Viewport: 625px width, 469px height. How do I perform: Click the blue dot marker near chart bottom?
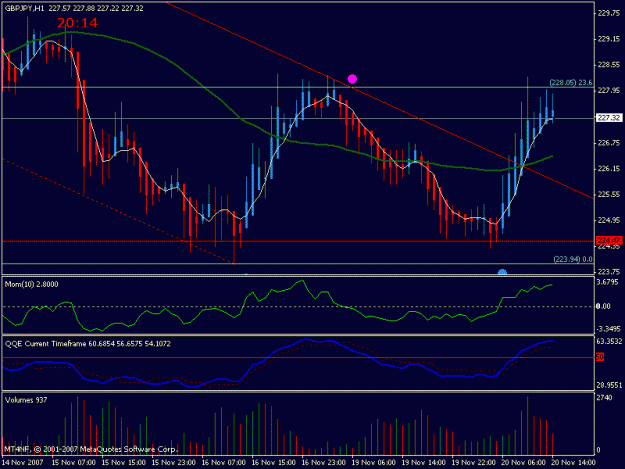[x=502, y=272]
